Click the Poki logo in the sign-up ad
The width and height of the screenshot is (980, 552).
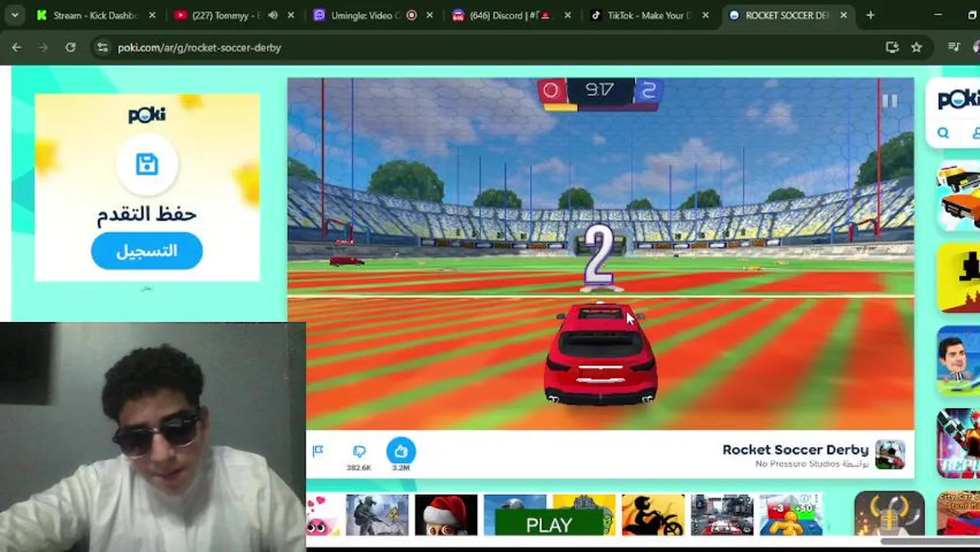pos(146,115)
